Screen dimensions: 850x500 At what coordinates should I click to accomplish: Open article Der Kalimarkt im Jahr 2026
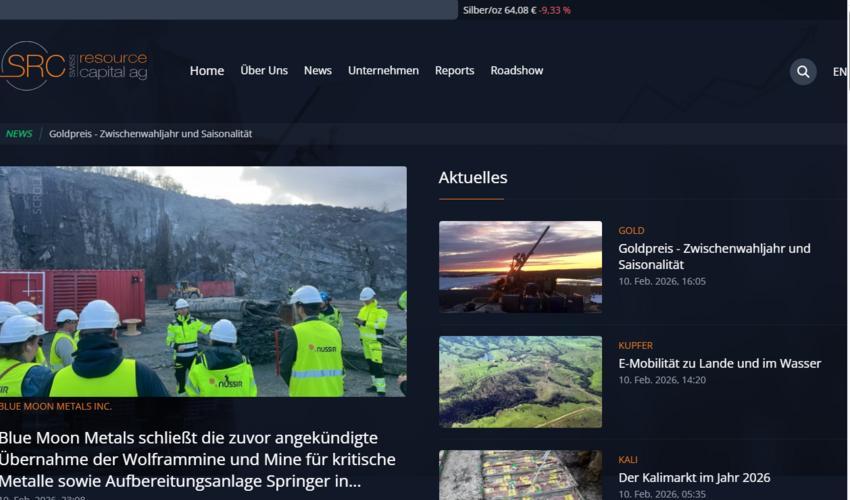click(694, 478)
